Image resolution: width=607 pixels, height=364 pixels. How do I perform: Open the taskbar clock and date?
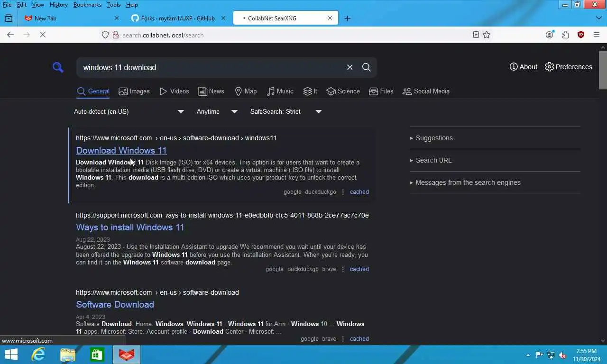tap(586, 355)
